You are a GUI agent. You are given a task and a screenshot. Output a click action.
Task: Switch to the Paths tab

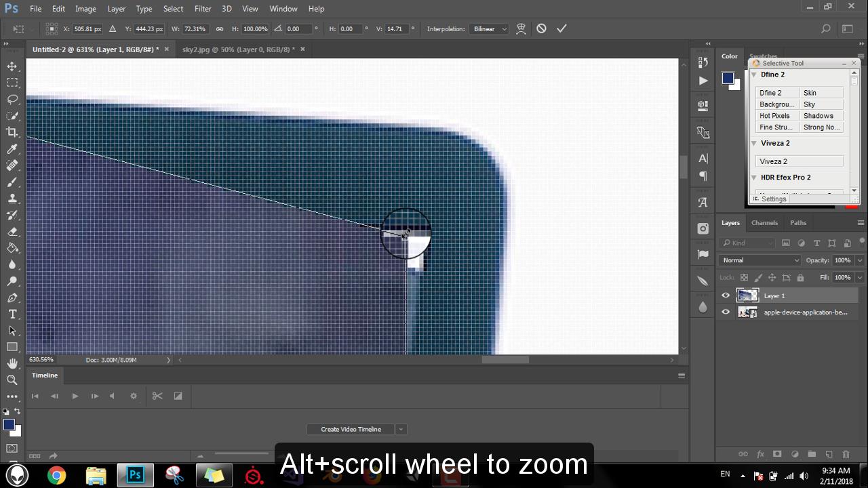[x=798, y=222]
